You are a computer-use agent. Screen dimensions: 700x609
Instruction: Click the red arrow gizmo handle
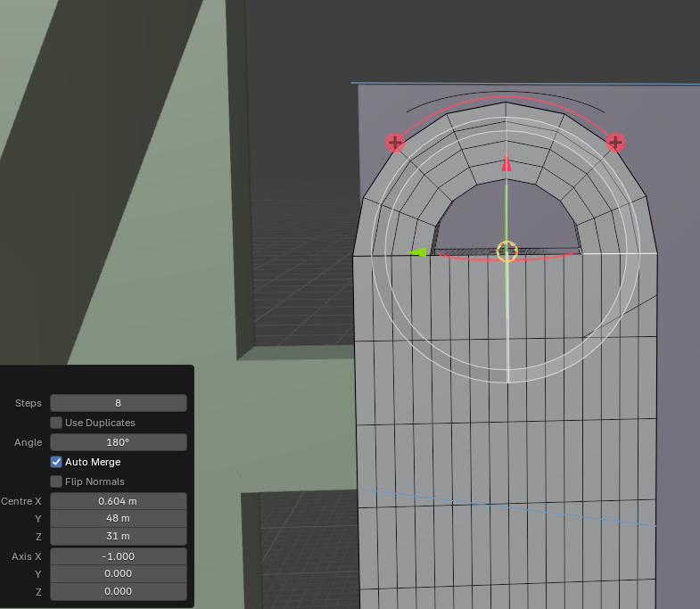pos(506,162)
